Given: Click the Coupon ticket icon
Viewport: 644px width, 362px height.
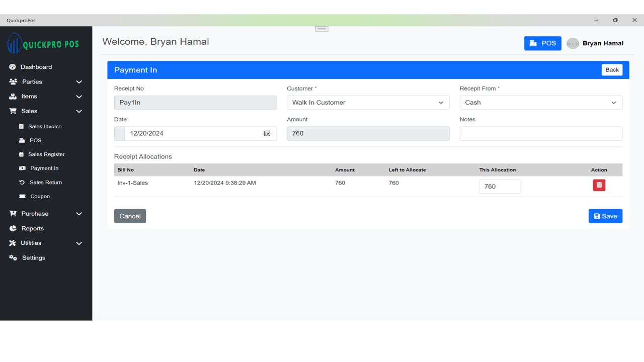Looking at the screenshot, I should [x=22, y=197].
